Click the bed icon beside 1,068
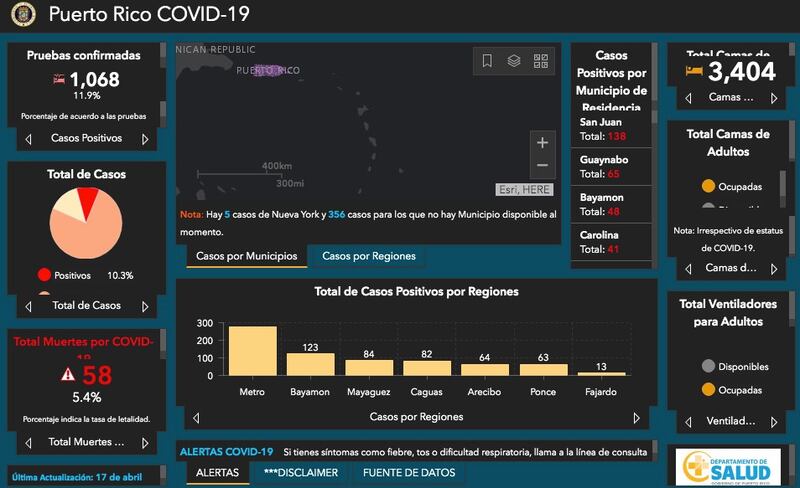 pos(59,79)
